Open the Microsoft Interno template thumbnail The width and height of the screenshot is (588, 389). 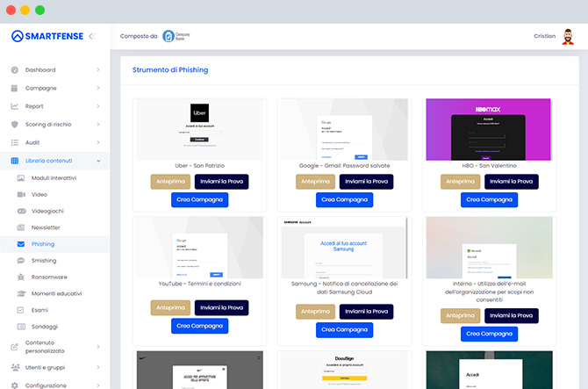coord(490,248)
